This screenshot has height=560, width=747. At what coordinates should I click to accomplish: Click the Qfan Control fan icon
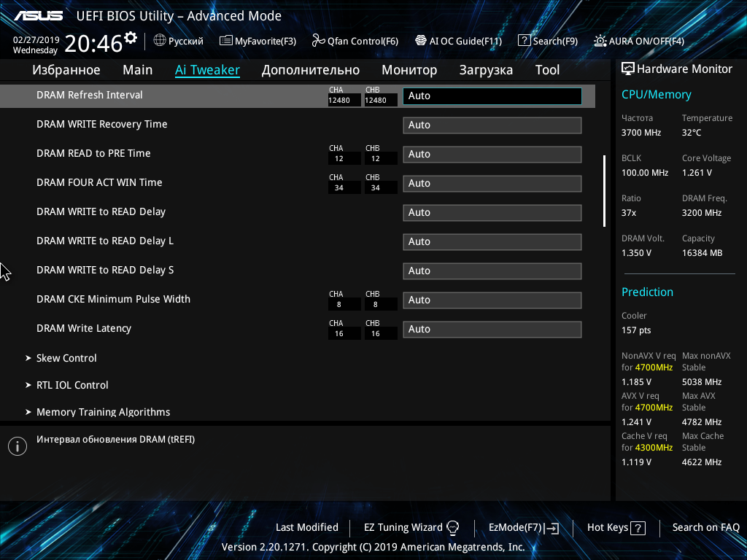coord(318,41)
